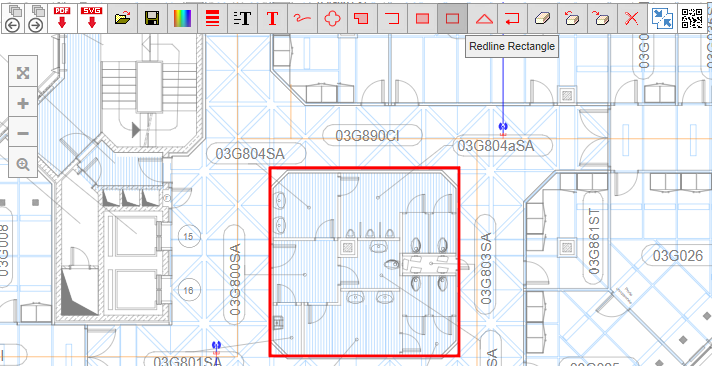Export drawing using the PDF download icon
This screenshot has height=366, width=712.
tap(62, 18)
